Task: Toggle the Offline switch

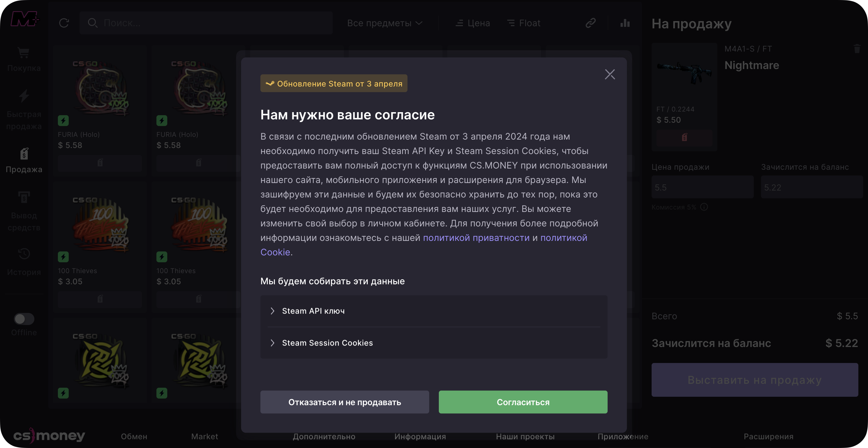Action: pyautogui.click(x=24, y=319)
